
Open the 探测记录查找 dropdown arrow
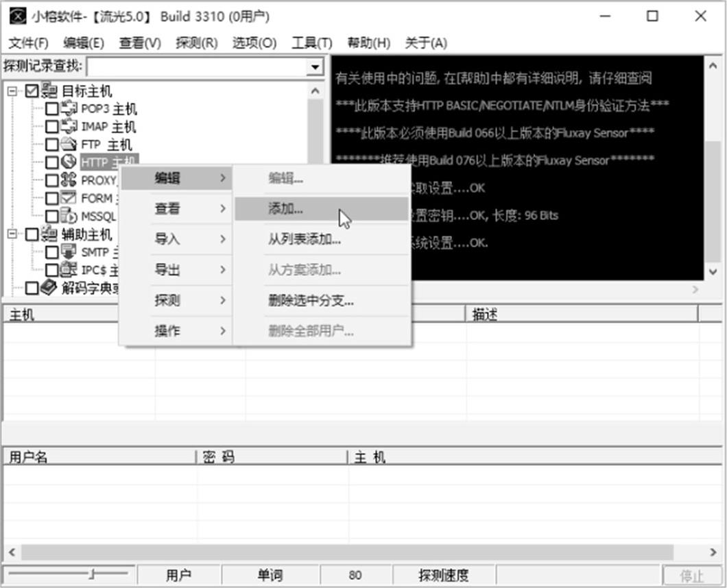click(x=315, y=66)
